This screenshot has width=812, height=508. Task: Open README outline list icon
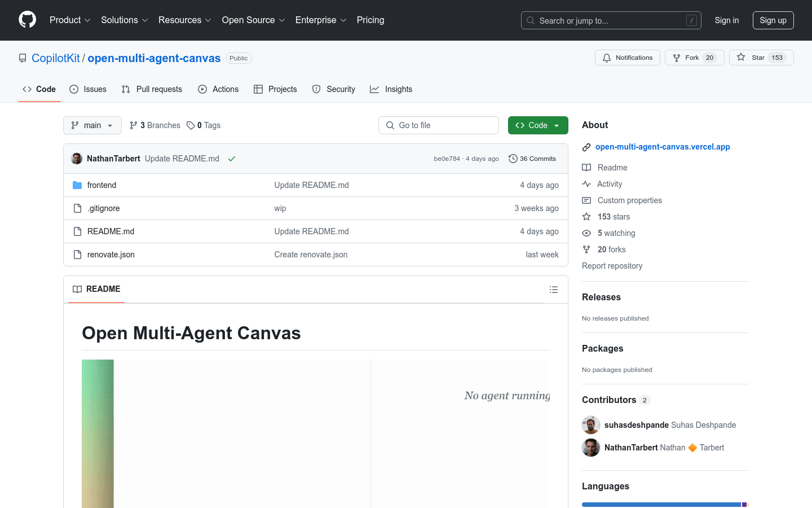(x=553, y=290)
